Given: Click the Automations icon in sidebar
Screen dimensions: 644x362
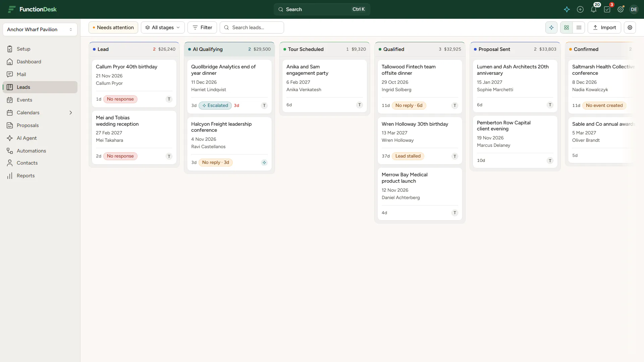Looking at the screenshot, I should coord(10,151).
